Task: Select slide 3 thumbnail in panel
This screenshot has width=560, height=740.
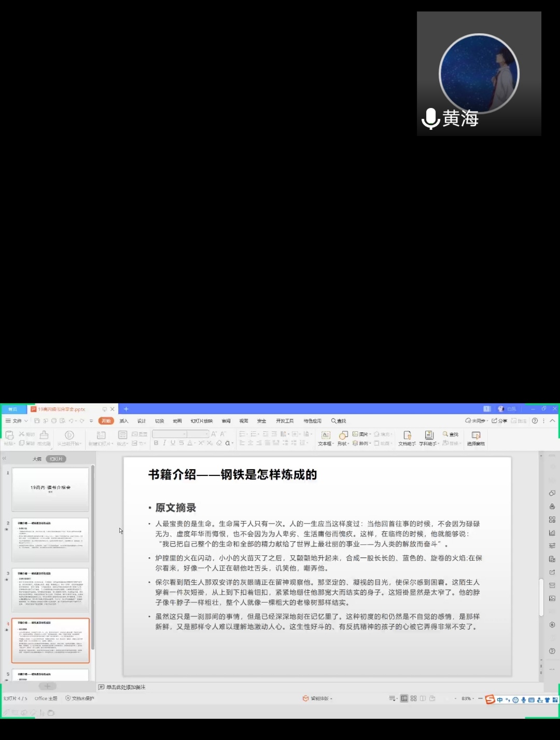Action: 50,590
